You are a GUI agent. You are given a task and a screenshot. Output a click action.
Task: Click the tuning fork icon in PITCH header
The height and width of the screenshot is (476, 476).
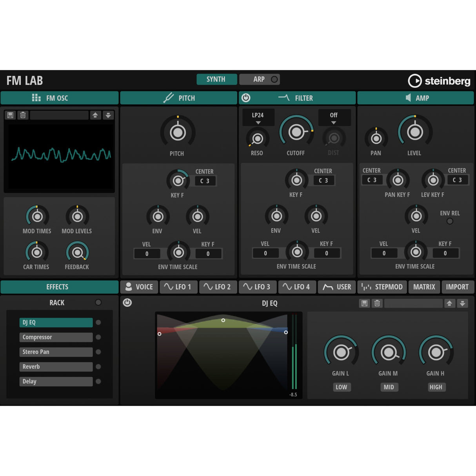[169, 98]
